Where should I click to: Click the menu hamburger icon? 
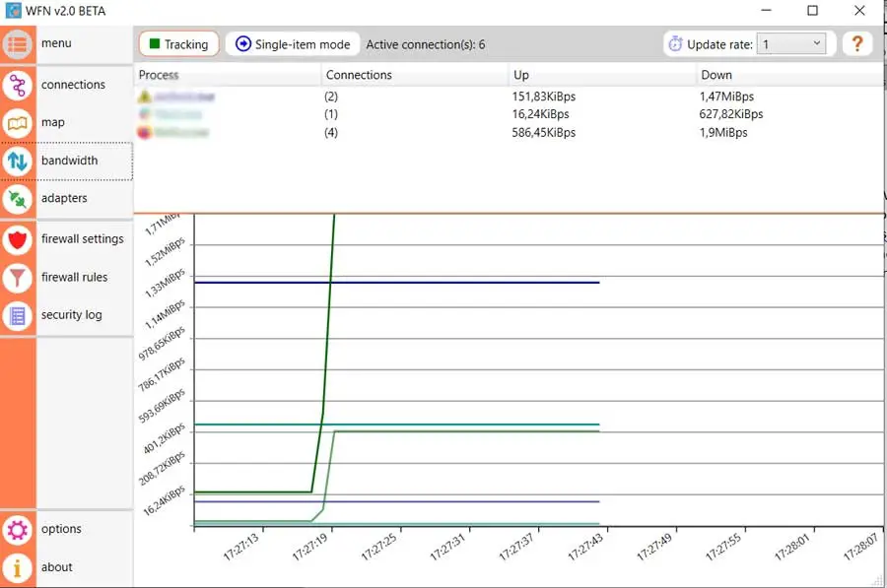(x=17, y=44)
